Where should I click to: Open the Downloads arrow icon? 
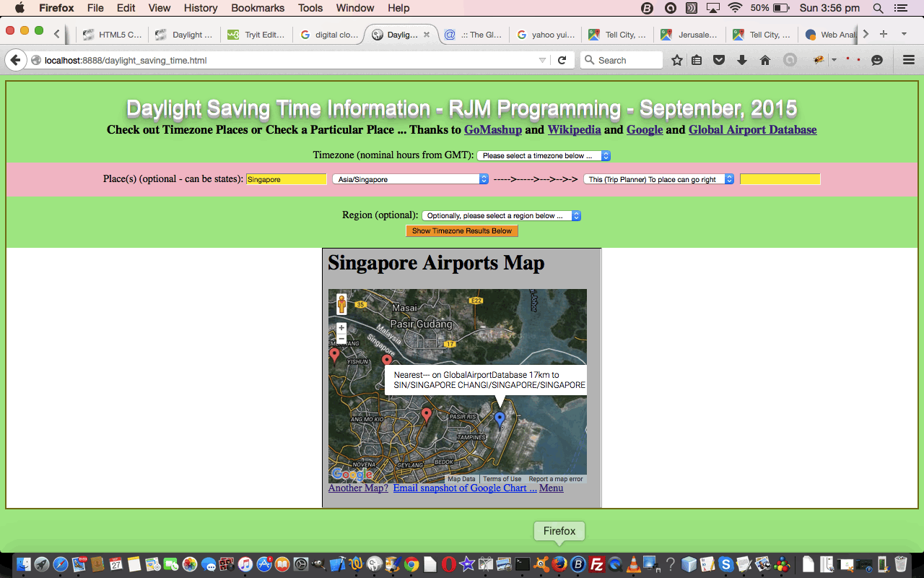742,61
